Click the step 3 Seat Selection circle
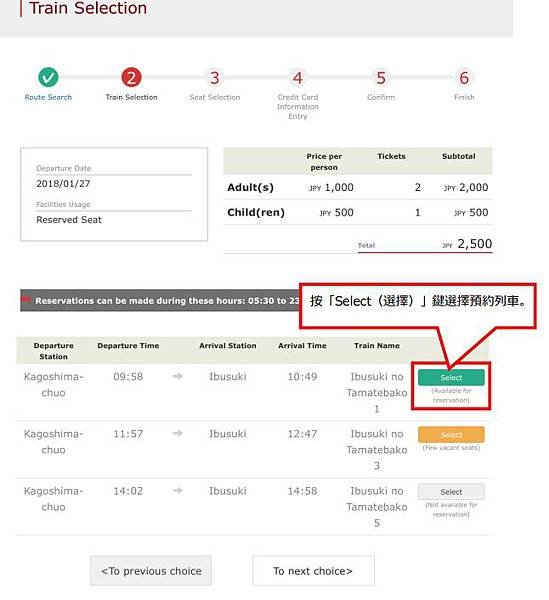549x600 pixels. (215, 78)
